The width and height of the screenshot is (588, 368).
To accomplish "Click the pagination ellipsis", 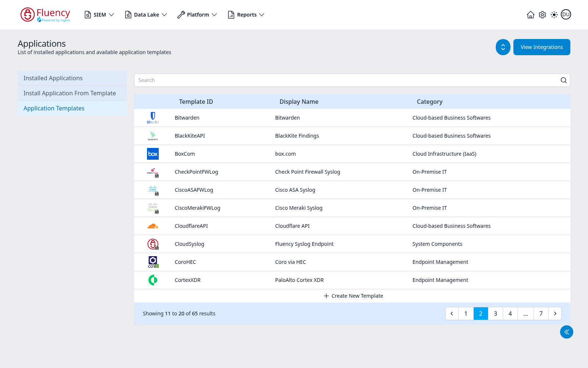I will click(526, 314).
